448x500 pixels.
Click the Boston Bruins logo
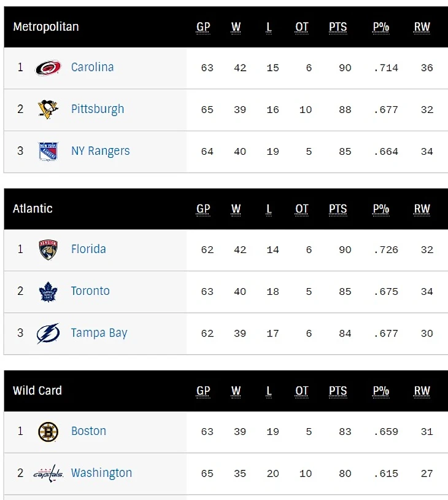[x=48, y=431]
